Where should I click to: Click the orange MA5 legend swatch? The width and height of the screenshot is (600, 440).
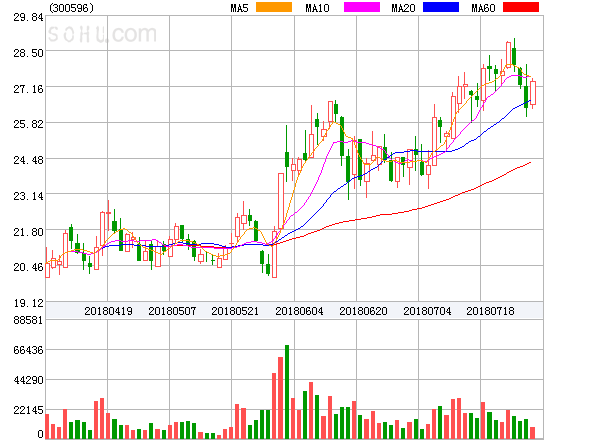click(x=274, y=7)
